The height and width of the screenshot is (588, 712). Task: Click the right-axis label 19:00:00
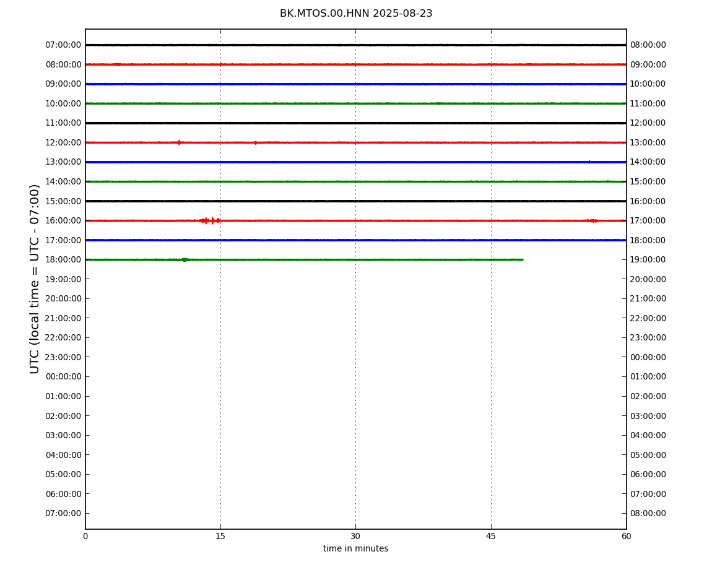click(648, 260)
